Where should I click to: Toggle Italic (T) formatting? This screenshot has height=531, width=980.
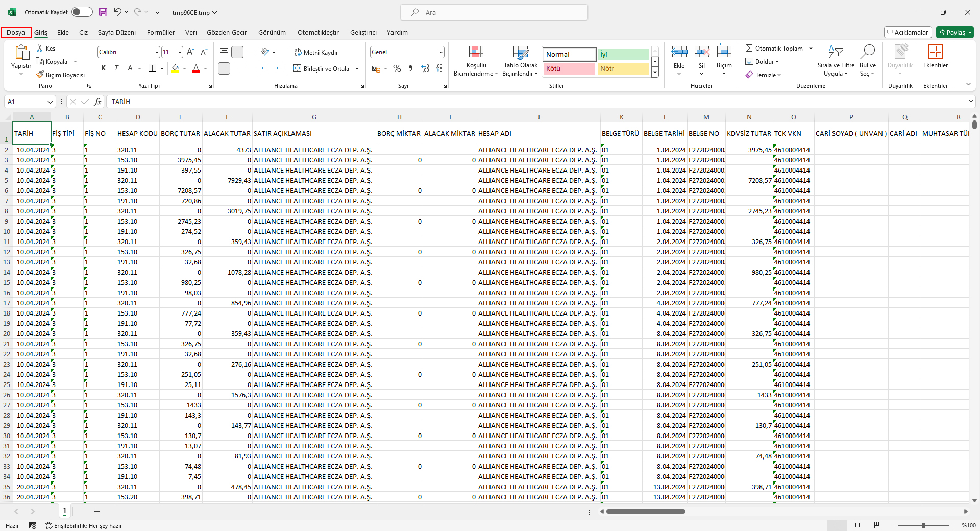click(116, 68)
